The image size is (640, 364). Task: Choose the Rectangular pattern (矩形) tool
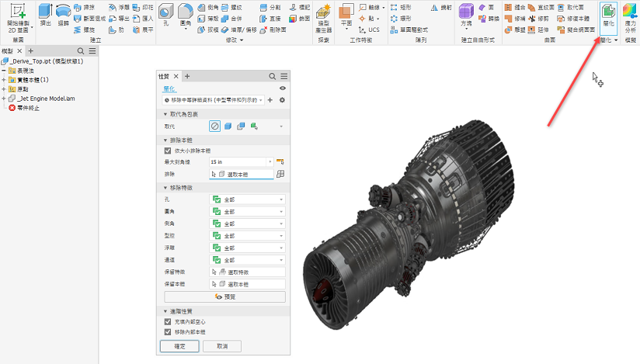coord(401,7)
